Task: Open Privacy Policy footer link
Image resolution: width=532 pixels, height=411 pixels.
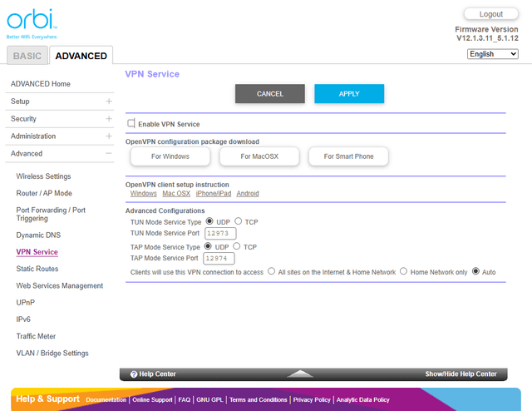Action: (x=312, y=400)
